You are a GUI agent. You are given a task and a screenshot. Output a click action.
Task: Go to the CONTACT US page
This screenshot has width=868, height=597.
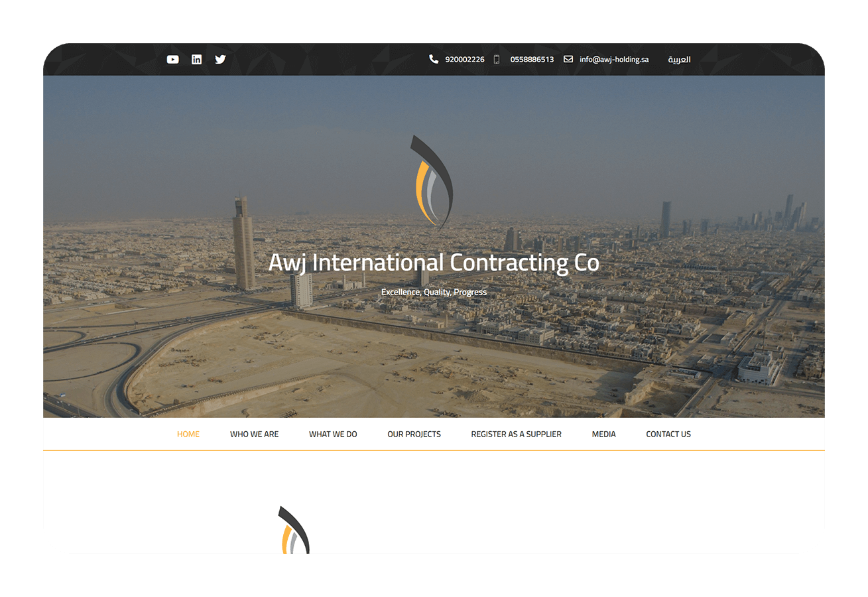pos(668,434)
